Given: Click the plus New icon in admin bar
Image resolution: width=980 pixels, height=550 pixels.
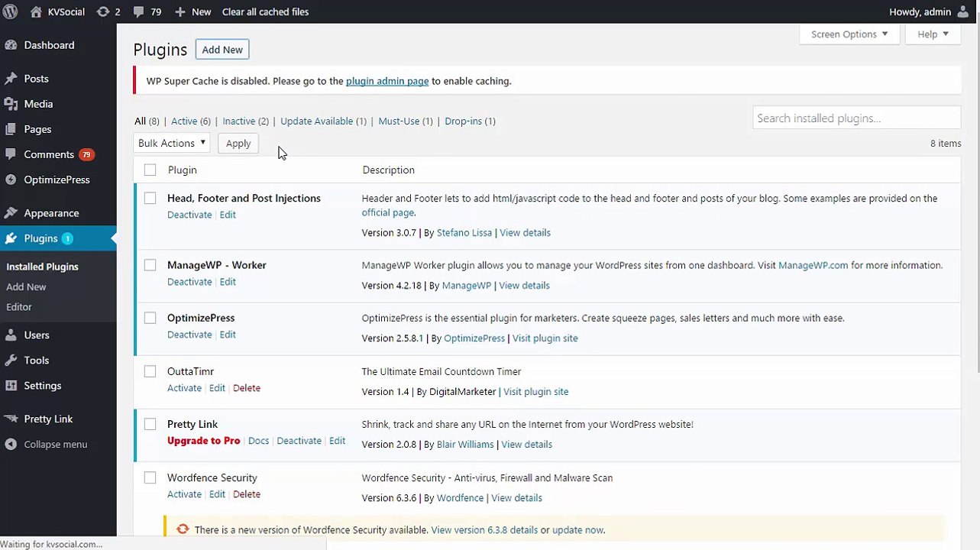Looking at the screenshot, I should (x=180, y=12).
